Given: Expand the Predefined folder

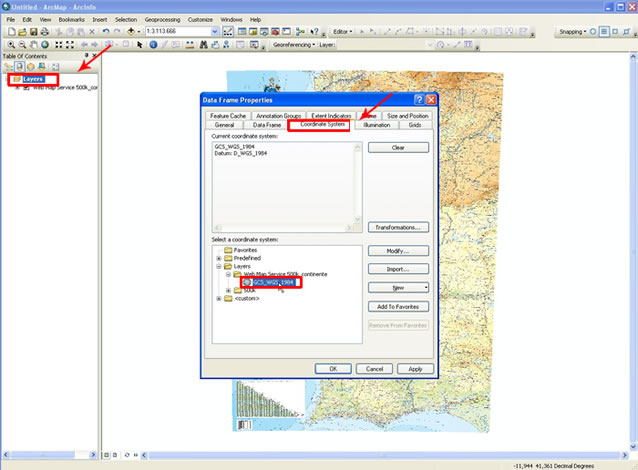Looking at the screenshot, I should click(x=218, y=258).
